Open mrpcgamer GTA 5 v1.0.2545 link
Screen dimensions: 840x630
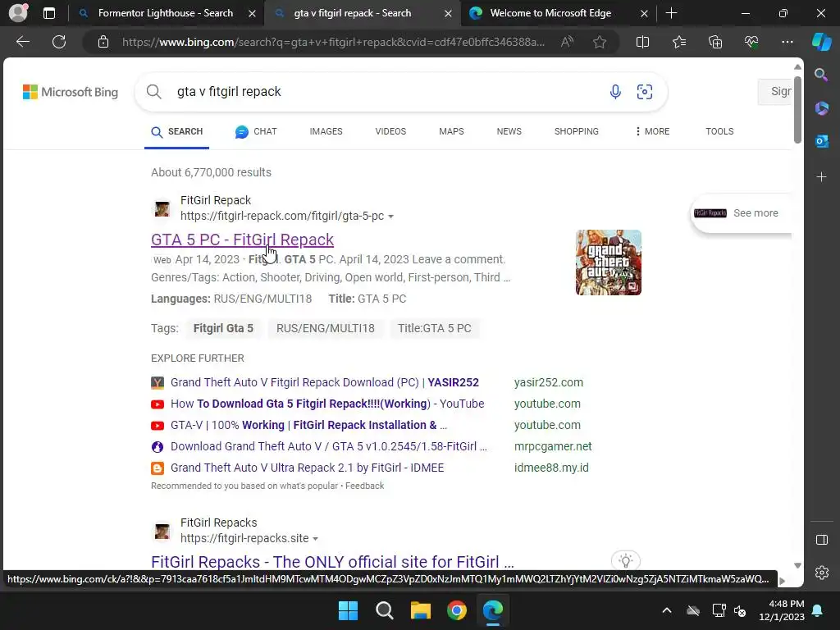click(x=329, y=446)
